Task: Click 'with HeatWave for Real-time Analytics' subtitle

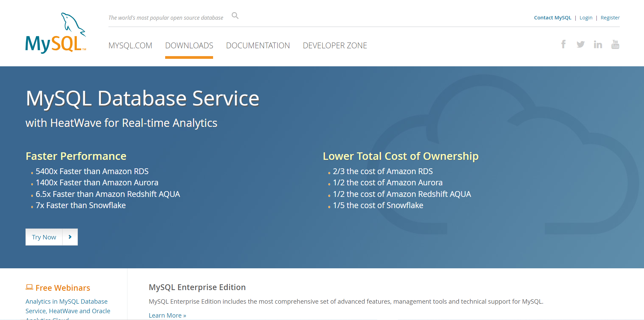Action: (121, 123)
